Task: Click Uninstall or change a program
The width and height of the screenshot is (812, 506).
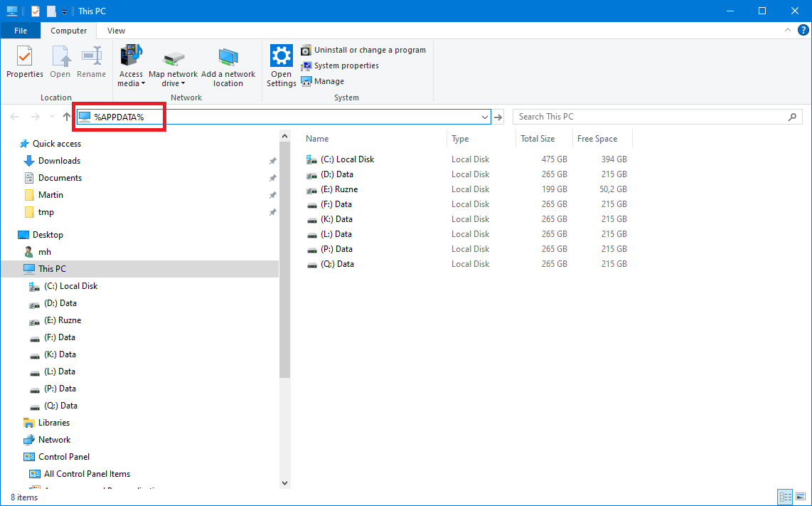Action: (369, 50)
